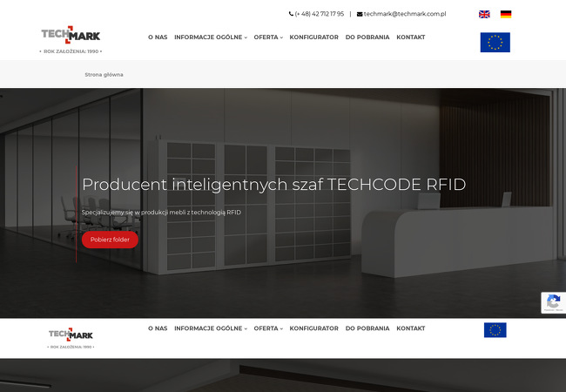Click the reCAPTCHA badge icon

[x=553, y=302]
